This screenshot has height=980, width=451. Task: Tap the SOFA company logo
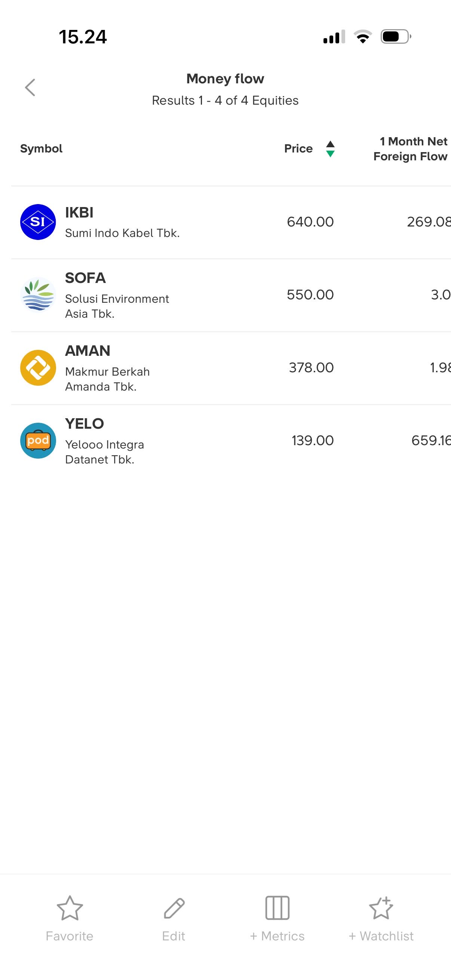pos(38,295)
